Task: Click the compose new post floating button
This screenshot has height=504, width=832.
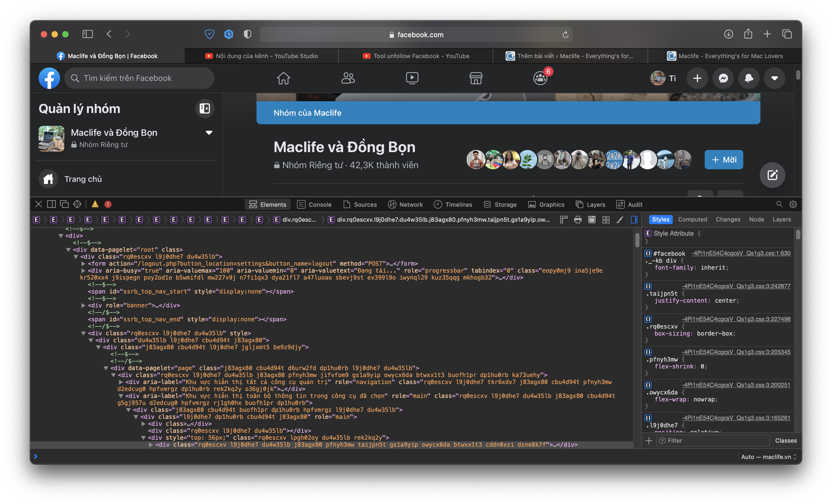Action: click(772, 175)
